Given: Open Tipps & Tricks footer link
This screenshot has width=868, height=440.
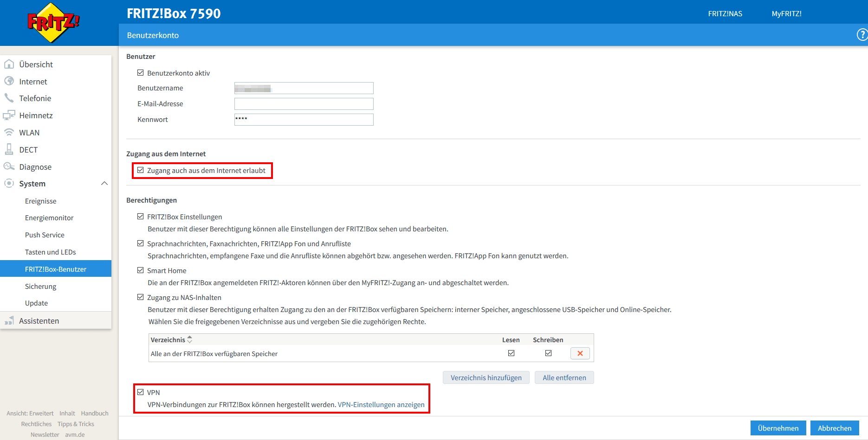Looking at the screenshot, I should 76,424.
